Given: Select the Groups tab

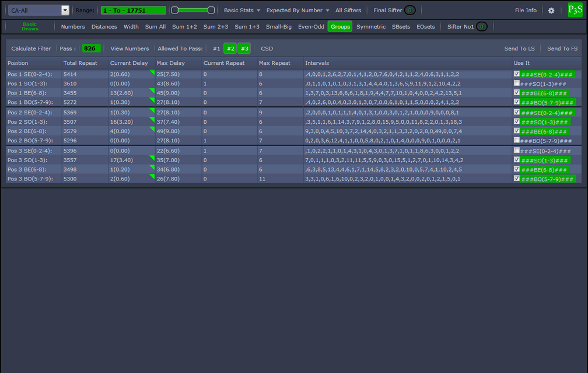Looking at the screenshot, I should click(x=340, y=27).
